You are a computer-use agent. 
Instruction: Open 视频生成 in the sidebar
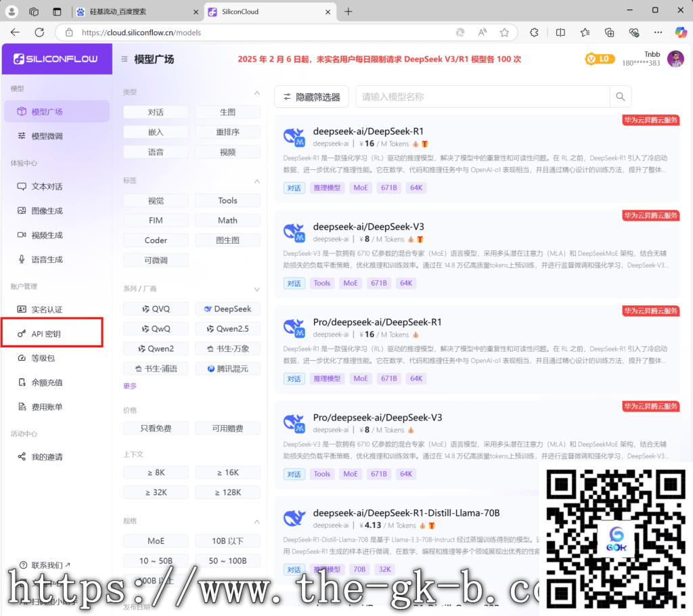pos(57,235)
